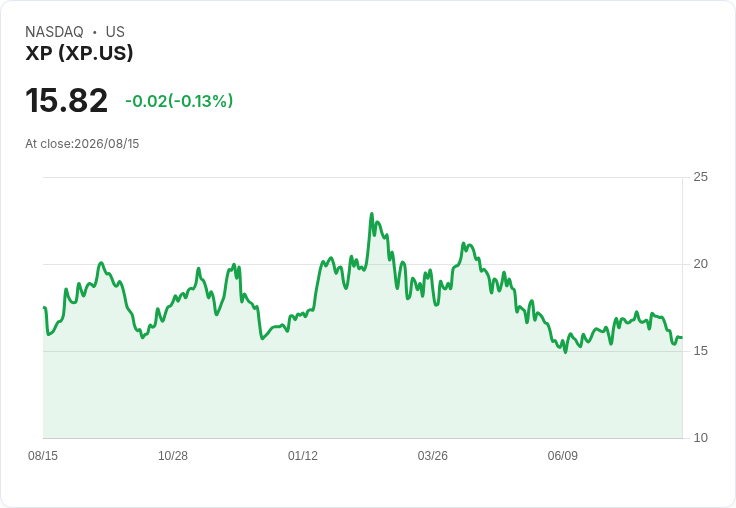Select the 03/26 date axis label
This screenshot has height=508, width=736.
[432, 455]
